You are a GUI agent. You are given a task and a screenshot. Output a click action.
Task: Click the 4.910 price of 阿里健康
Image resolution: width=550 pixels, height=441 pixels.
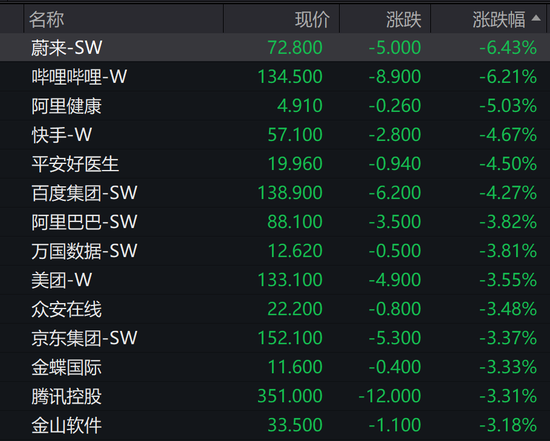(300, 106)
